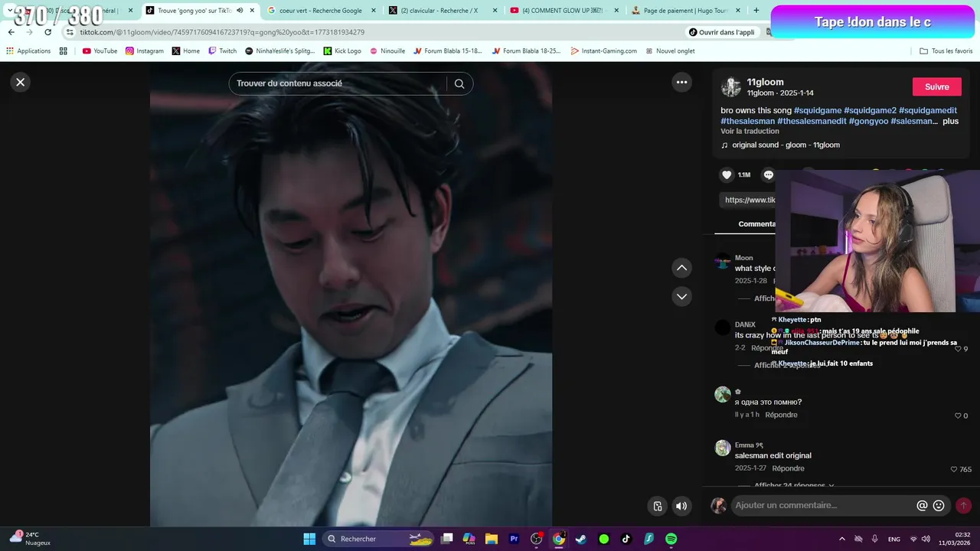980x551 pixels.
Task: Show hidden system tray icons
Action: [841, 539]
